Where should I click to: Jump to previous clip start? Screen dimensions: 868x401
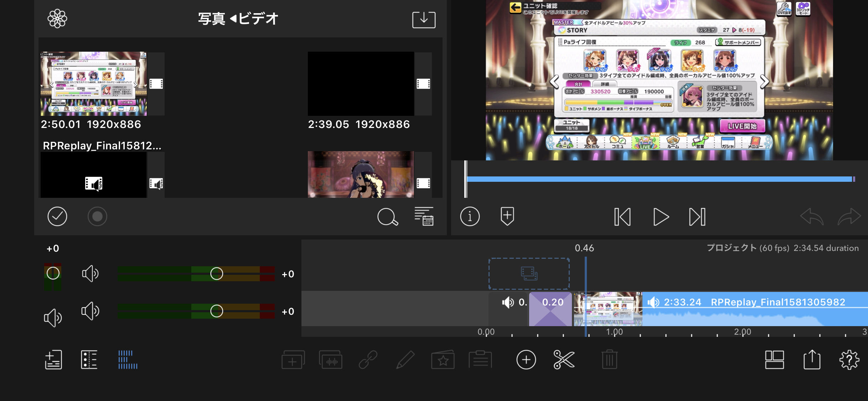(x=622, y=217)
